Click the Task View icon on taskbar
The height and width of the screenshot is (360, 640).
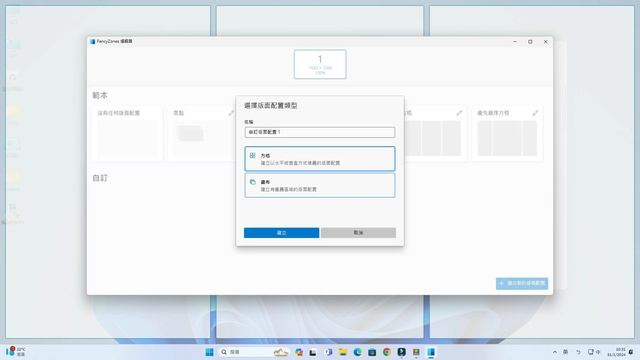313,352
